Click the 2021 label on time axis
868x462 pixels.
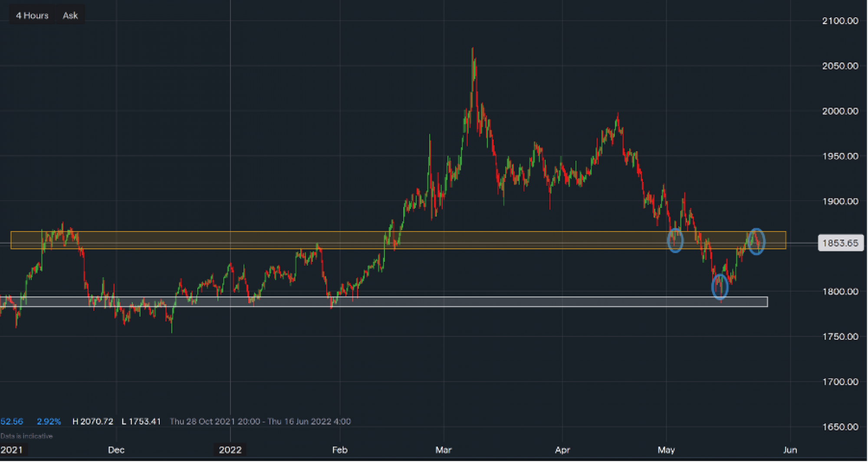[12, 450]
